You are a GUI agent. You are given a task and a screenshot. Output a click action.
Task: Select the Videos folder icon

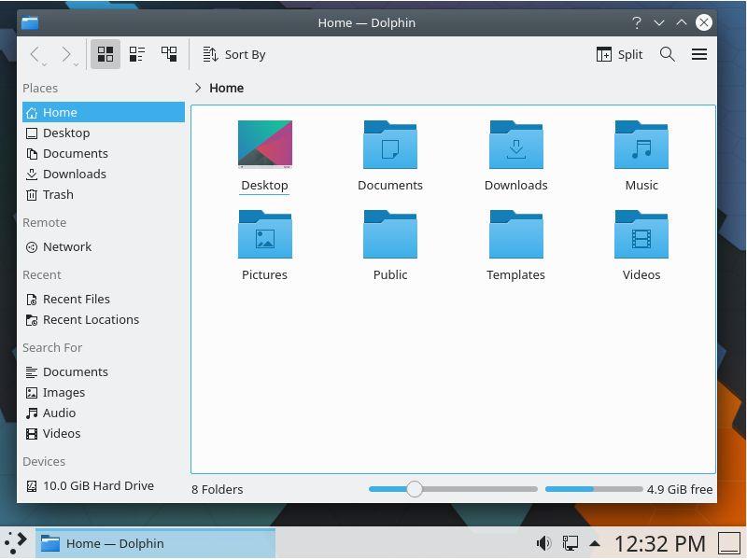tap(641, 234)
